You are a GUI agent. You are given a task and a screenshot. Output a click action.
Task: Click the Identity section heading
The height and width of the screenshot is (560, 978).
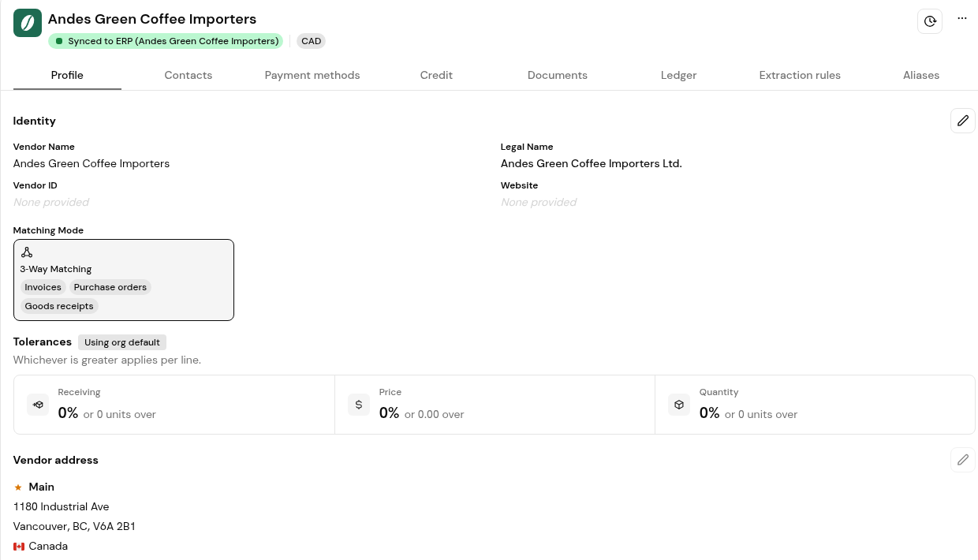click(x=35, y=121)
